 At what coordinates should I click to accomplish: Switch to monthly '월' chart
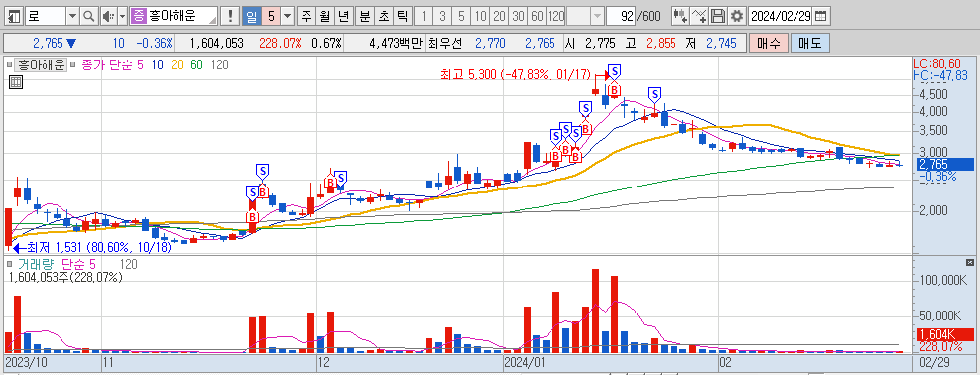(325, 16)
